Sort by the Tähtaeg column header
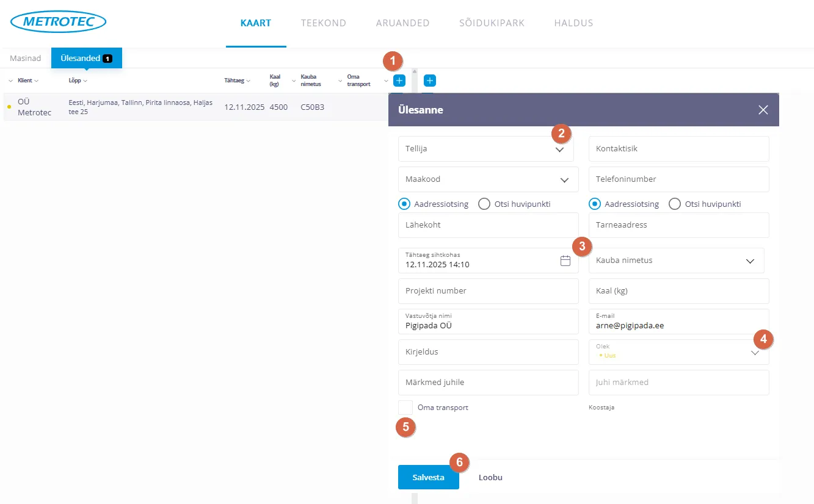The height and width of the screenshot is (504, 814). pos(234,81)
